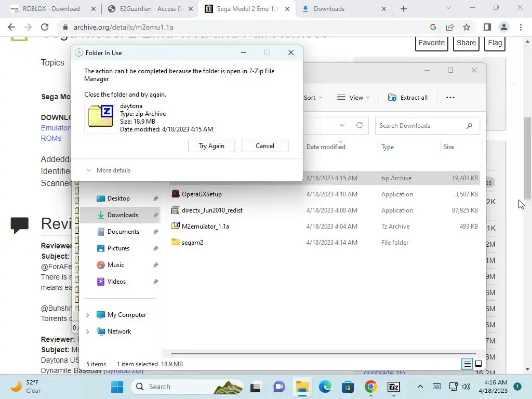Viewport: 532px width, 399px height.
Task: Click the Favorite button on archive.org
Action: coord(432,43)
